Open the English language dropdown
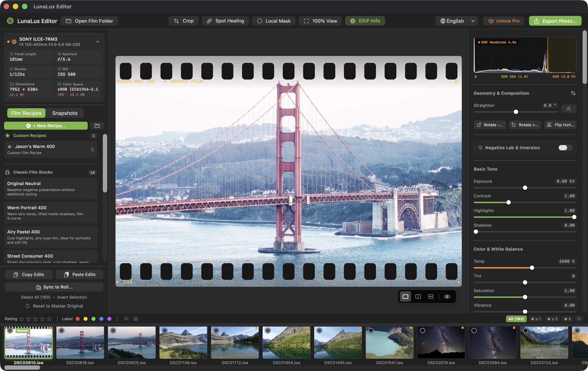This screenshot has height=371, width=588. tap(457, 21)
